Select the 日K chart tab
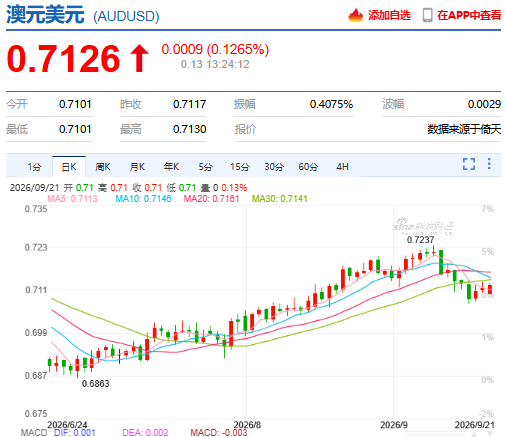This screenshot has height=437, width=506. (69, 167)
